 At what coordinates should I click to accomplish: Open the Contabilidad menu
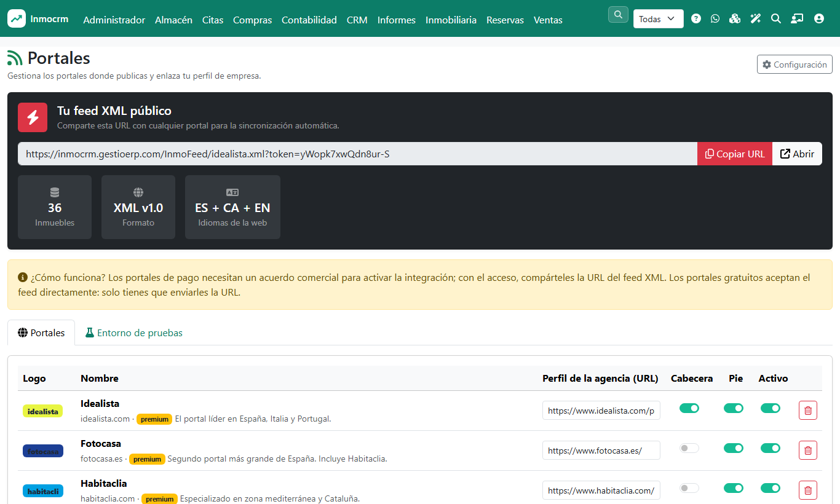pos(309,20)
